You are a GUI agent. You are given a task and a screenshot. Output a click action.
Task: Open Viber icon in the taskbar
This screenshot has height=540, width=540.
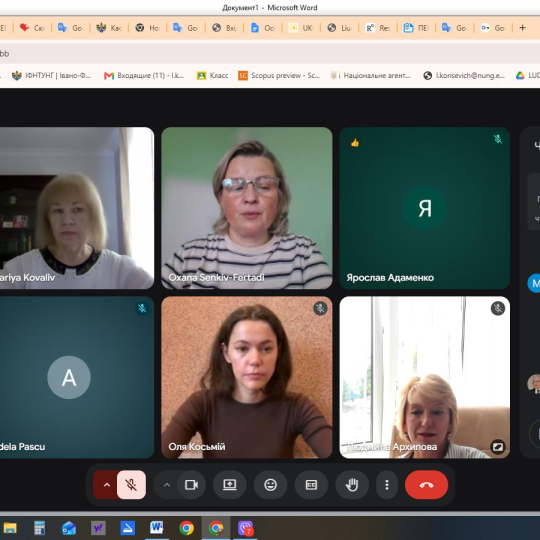click(x=246, y=528)
